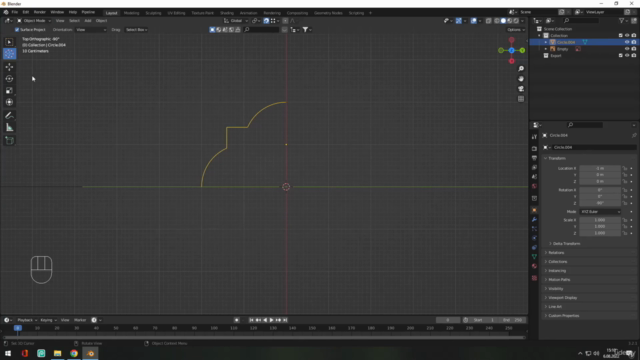This screenshot has width=640, height=360.
Task: Toggle X-ray view in the header
Action: point(489,21)
